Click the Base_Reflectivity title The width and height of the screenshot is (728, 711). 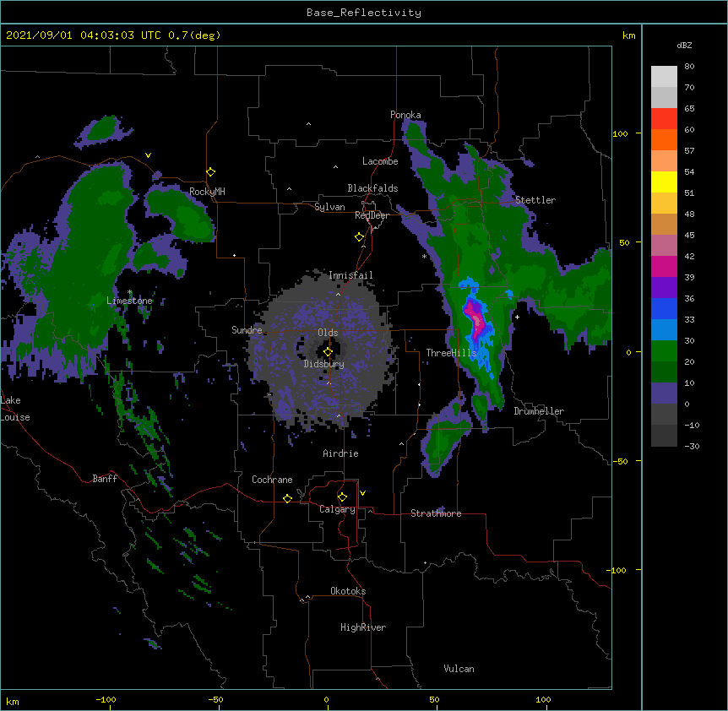tap(364, 13)
